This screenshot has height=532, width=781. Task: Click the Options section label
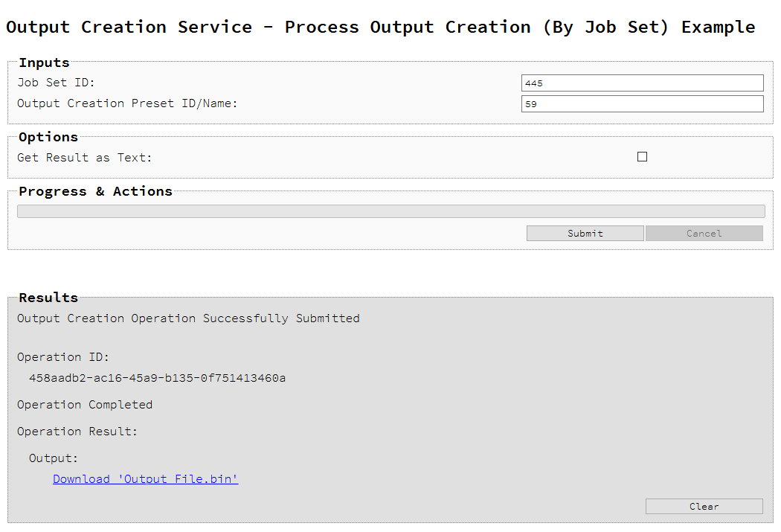[48, 137]
